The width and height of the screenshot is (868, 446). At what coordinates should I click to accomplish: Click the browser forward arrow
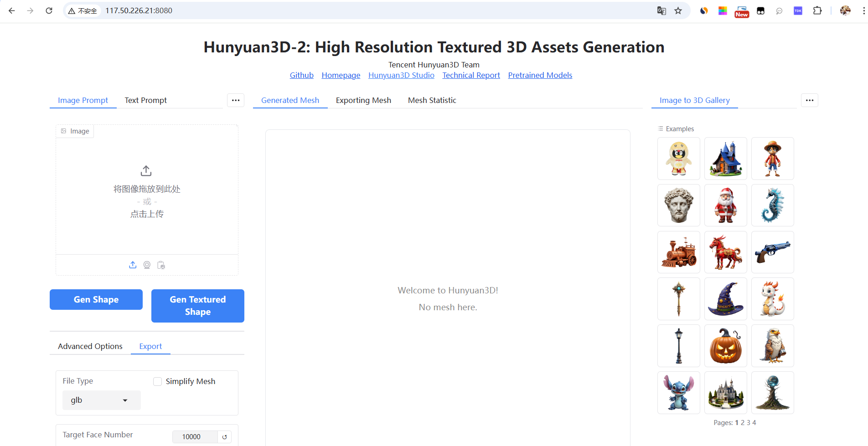(x=30, y=10)
